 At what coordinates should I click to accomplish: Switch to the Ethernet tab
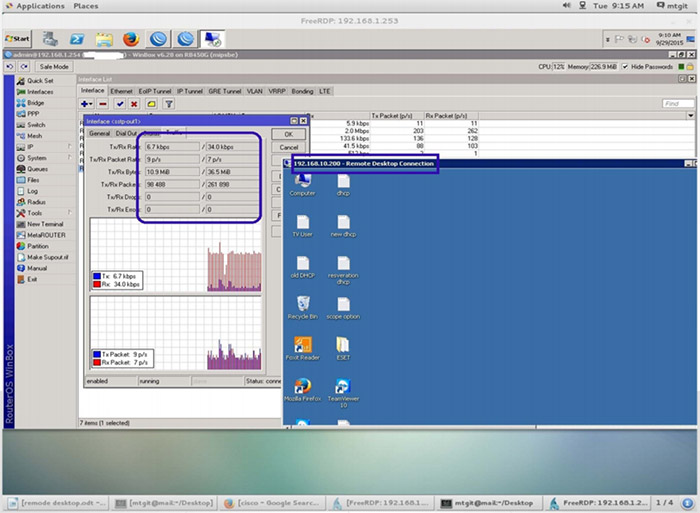tap(121, 91)
